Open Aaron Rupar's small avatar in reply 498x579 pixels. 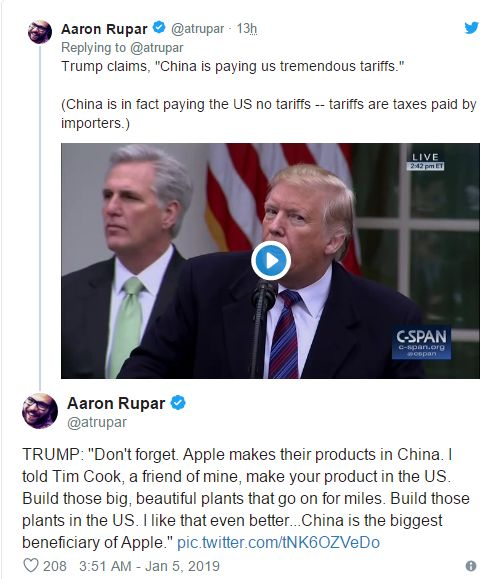pyautogui.click(x=40, y=32)
